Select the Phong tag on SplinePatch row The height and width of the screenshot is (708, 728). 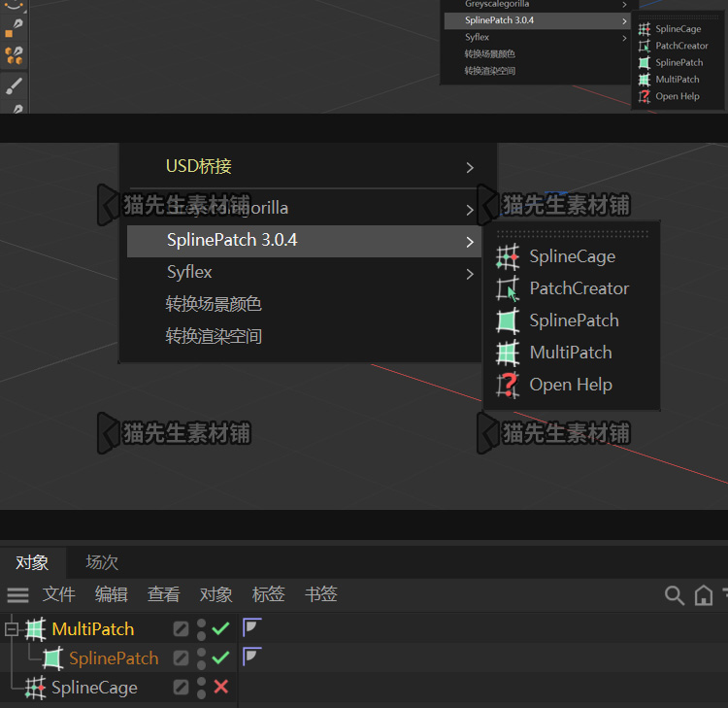[252, 656]
